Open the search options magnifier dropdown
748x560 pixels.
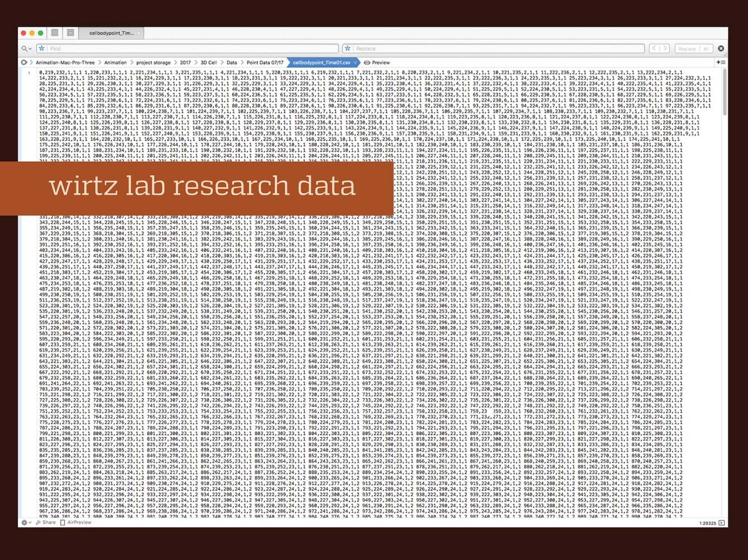pos(26,49)
